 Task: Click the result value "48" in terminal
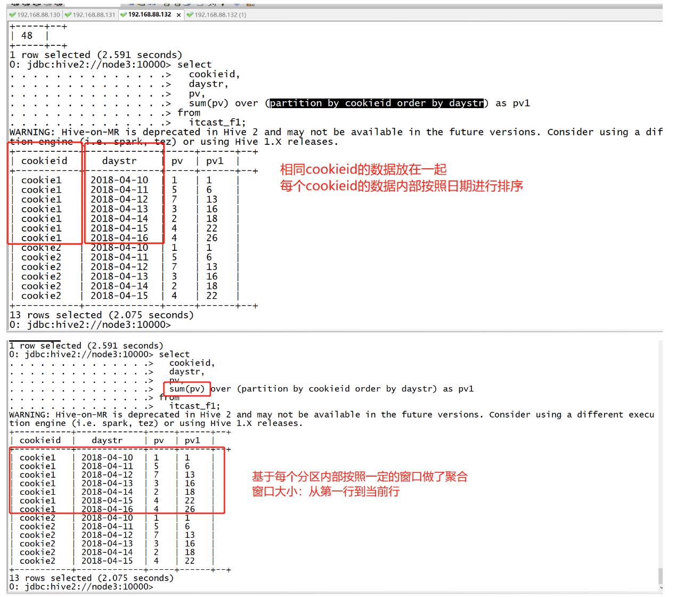[x=27, y=36]
